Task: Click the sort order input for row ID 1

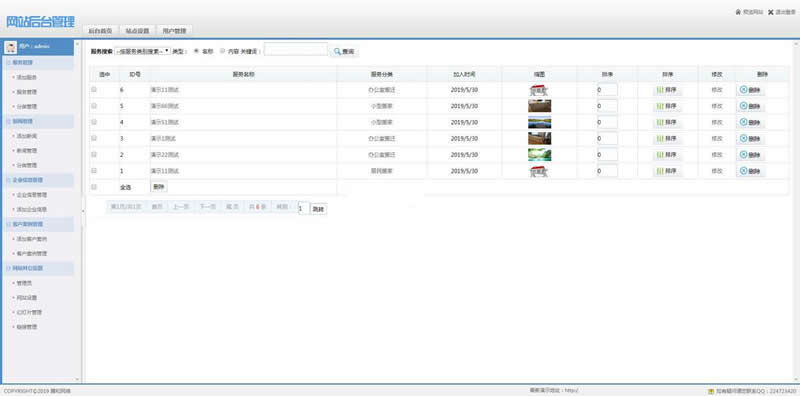Action: [x=607, y=171]
